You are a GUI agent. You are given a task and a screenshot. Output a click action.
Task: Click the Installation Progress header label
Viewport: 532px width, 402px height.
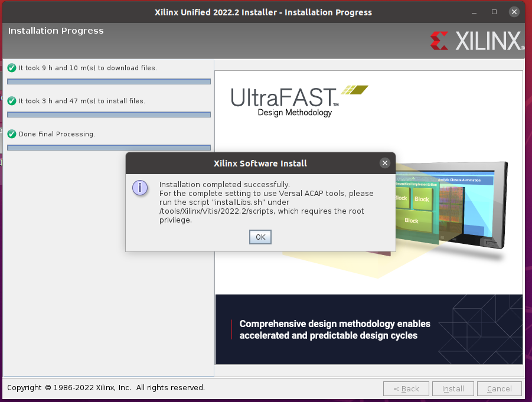(x=56, y=31)
